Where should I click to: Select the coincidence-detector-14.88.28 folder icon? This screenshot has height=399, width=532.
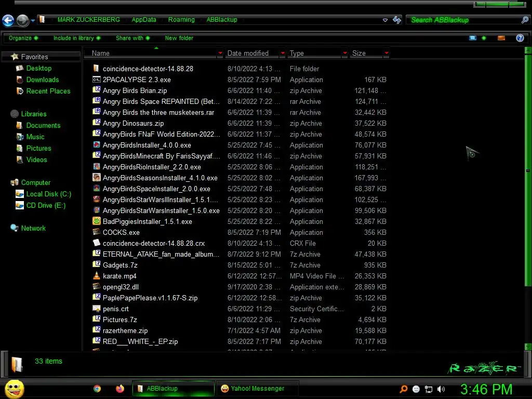pyautogui.click(x=96, y=68)
